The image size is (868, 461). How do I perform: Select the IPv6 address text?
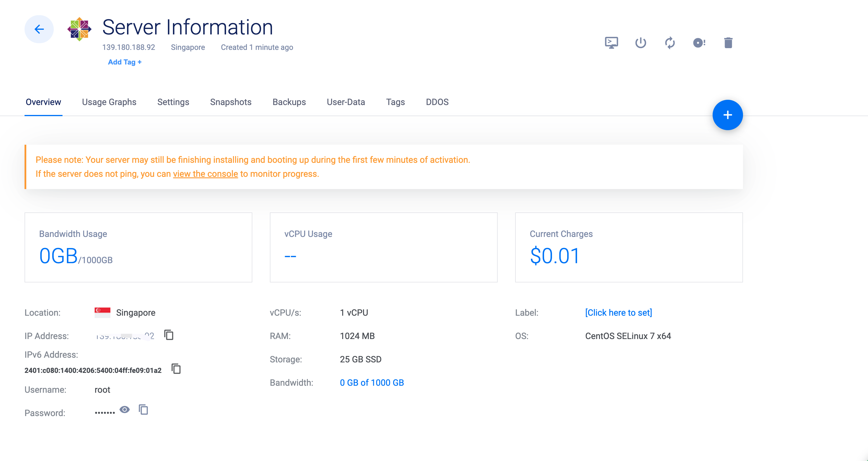coord(93,371)
